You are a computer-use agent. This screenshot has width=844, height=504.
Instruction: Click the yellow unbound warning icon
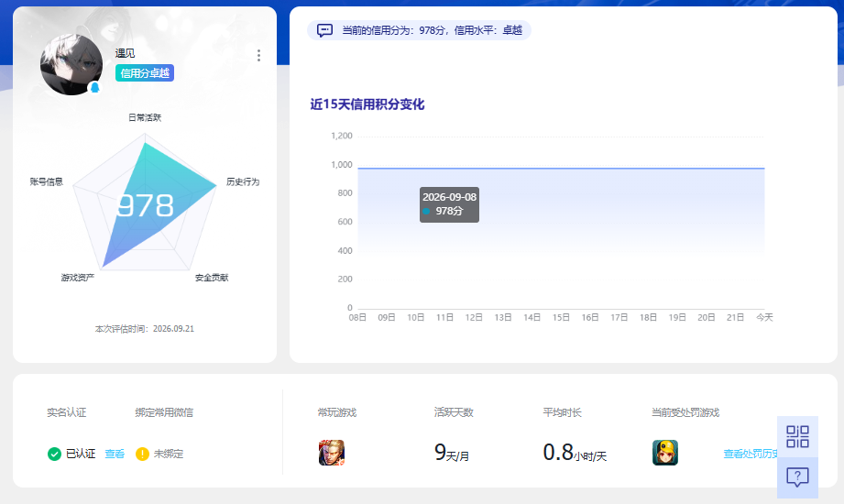(x=142, y=454)
